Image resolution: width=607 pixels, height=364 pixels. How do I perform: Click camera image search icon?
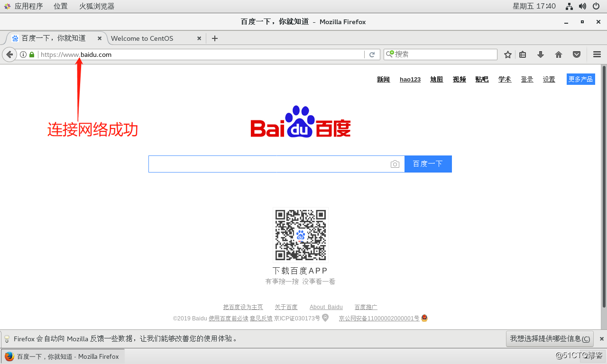pos(395,164)
